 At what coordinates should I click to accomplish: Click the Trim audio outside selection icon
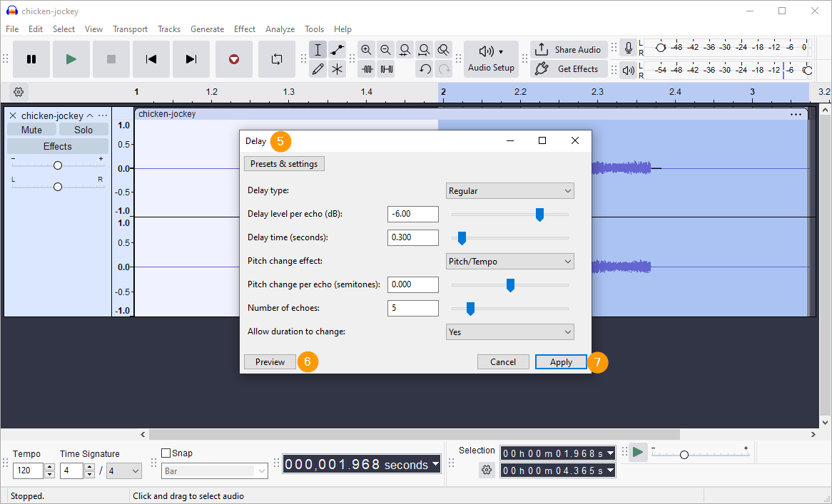(367, 69)
